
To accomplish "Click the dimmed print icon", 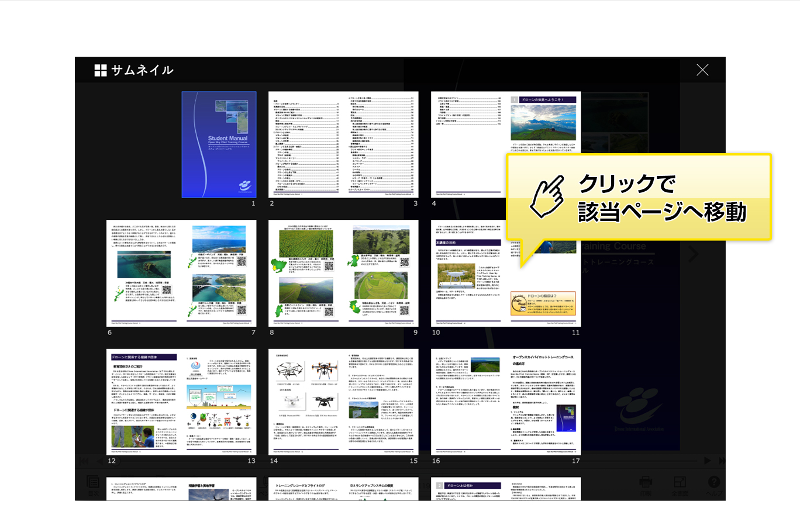I will point(646,484).
